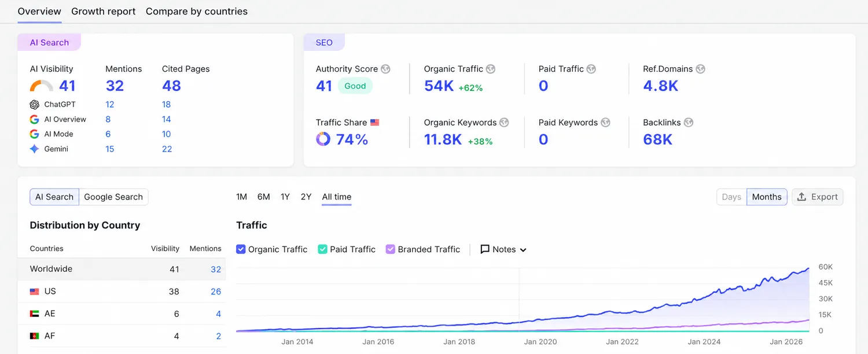The image size is (868, 354).
Task: Open total Mentions value 32
Action: tap(115, 86)
